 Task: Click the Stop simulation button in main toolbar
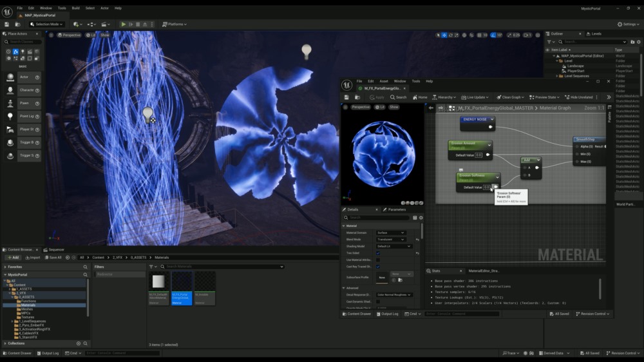click(138, 24)
